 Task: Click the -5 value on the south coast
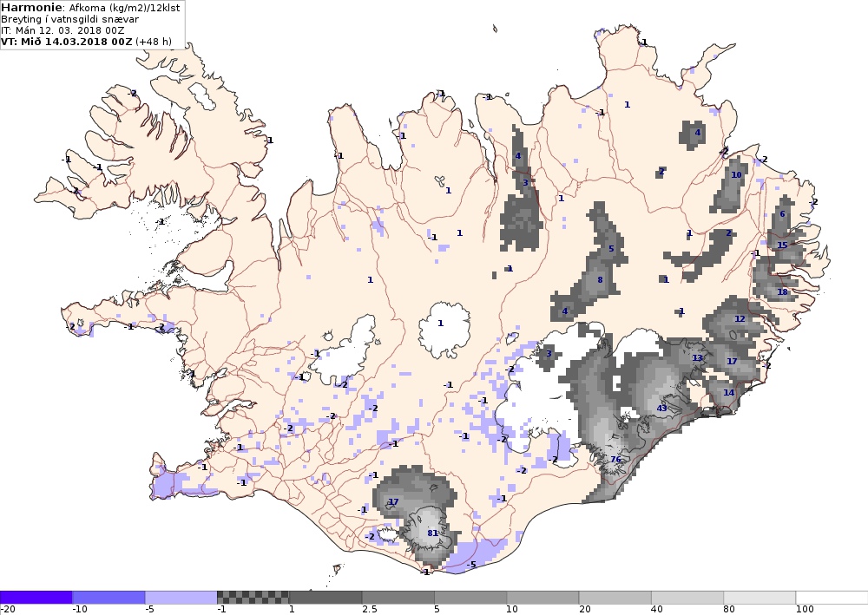[x=471, y=565]
